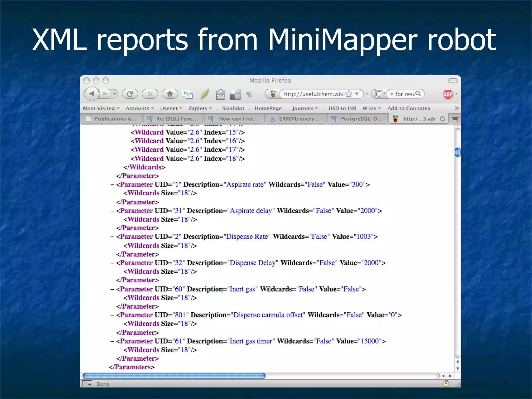Viewport: 532px width, 399px height.
Task: Collapse the Inert gas UID 60 Parameter node
Action: click(112, 289)
